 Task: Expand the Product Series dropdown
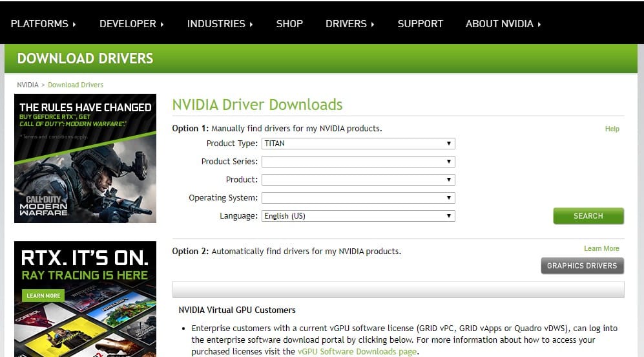tap(358, 162)
